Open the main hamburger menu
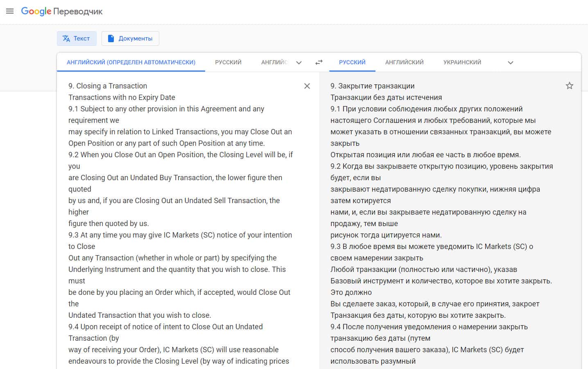The width and height of the screenshot is (588, 369). click(10, 11)
